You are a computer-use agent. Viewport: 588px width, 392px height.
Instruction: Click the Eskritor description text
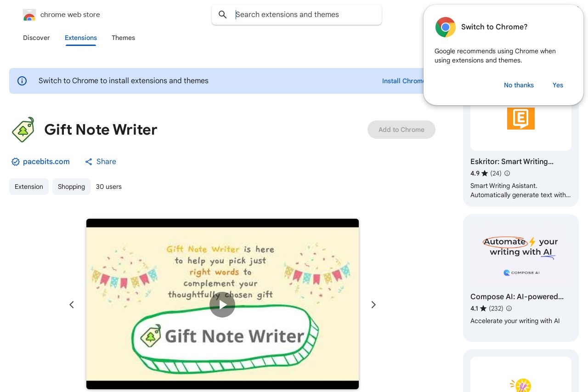[x=520, y=190]
